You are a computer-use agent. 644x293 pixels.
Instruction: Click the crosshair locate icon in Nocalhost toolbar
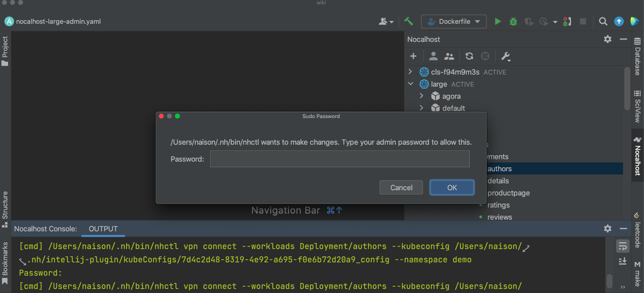(485, 56)
